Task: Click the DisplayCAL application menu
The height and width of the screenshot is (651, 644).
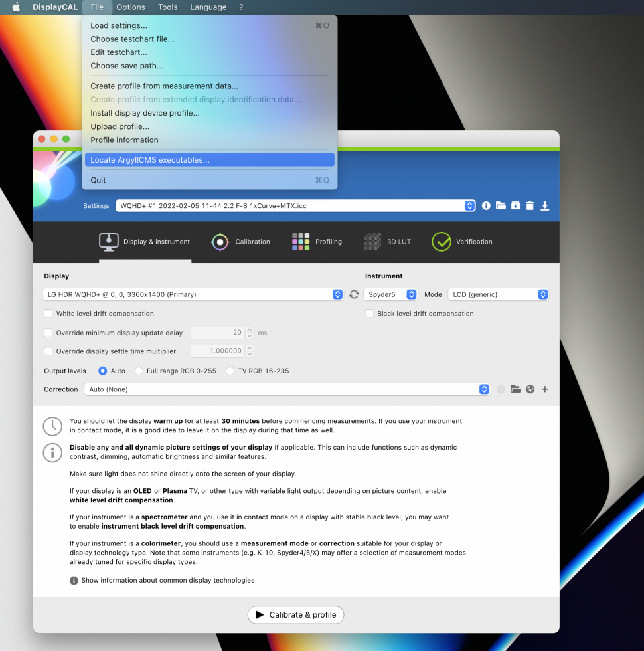Action: point(54,7)
